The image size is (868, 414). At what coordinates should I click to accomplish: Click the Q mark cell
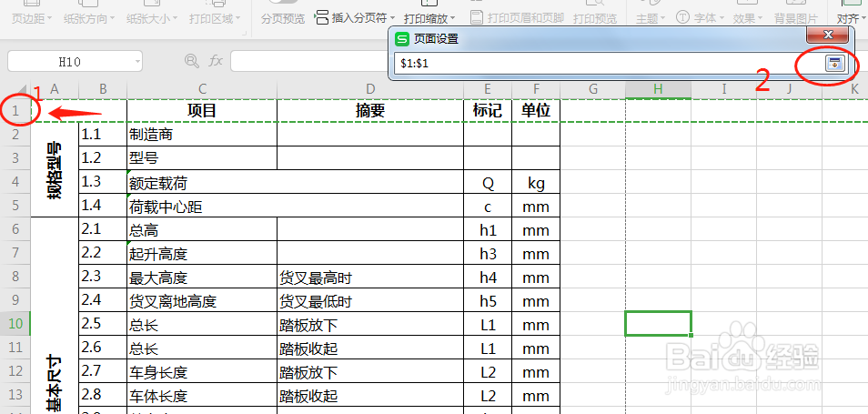488,182
